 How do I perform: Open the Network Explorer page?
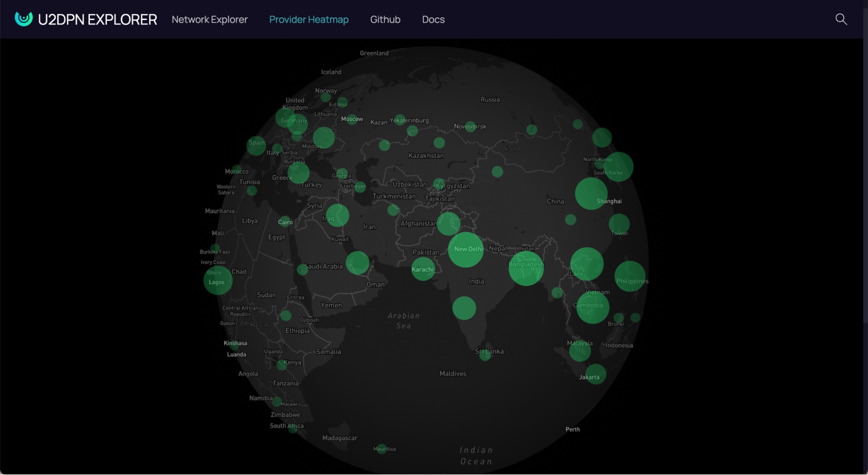pyautogui.click(x=209, y=19)
